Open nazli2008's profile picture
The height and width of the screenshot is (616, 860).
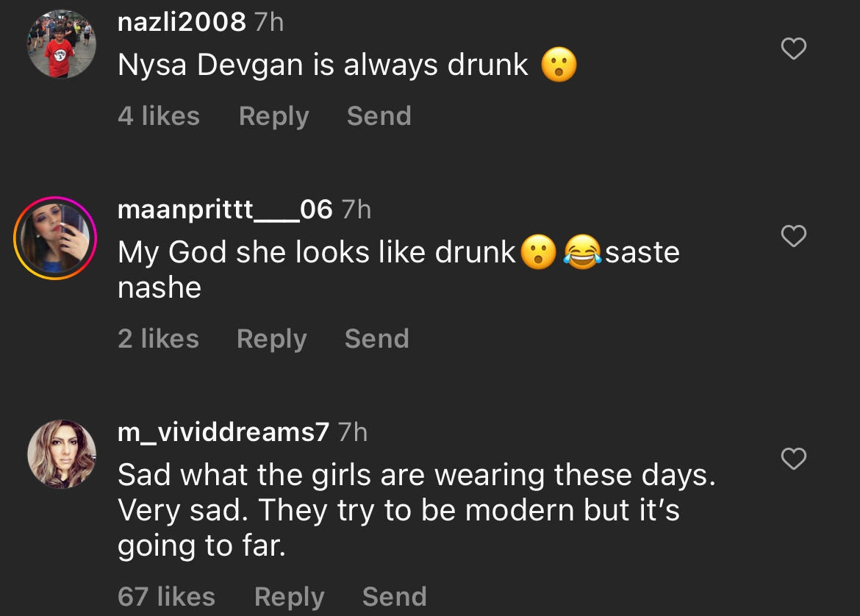pos(62,45)
